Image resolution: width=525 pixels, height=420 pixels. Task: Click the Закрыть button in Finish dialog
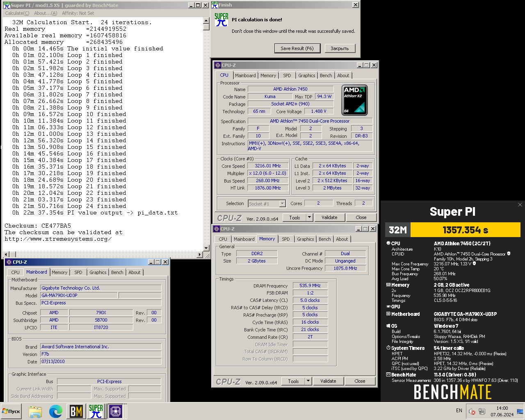(x=340, y=48)
